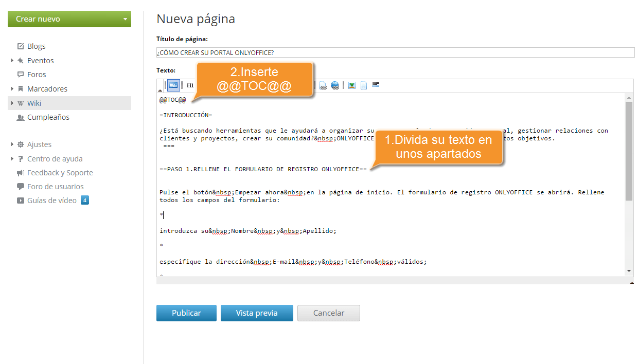Viewport: 638px width, 364px height.
Task: Open Blogs in the sidebar
Action: coord(37,46)
